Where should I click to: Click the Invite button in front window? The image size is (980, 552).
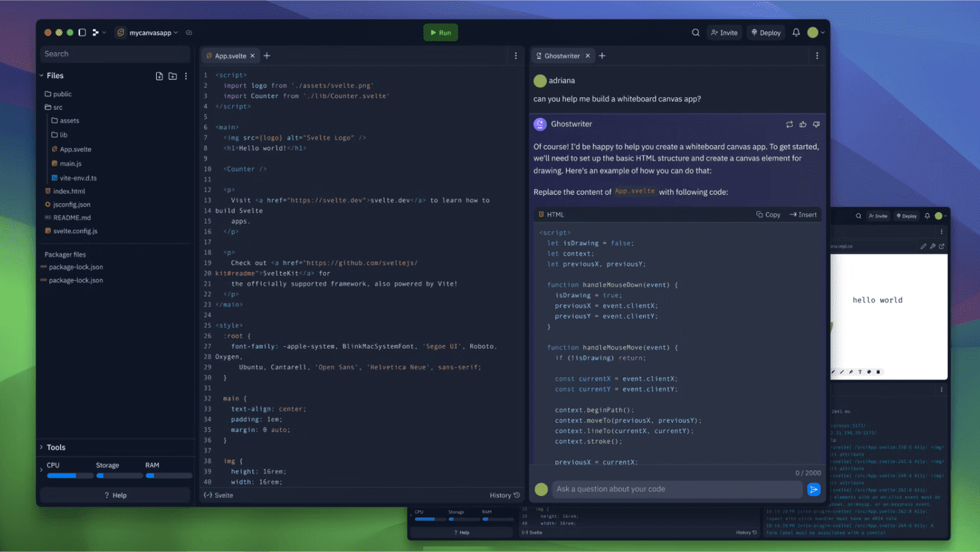pyautogui.click(x=724, y=32)
